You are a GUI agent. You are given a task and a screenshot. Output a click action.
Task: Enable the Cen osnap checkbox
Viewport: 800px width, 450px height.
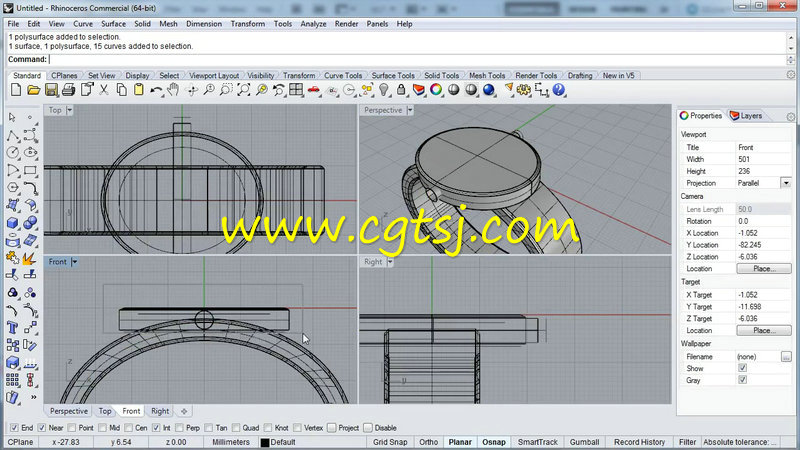(129, 428)
